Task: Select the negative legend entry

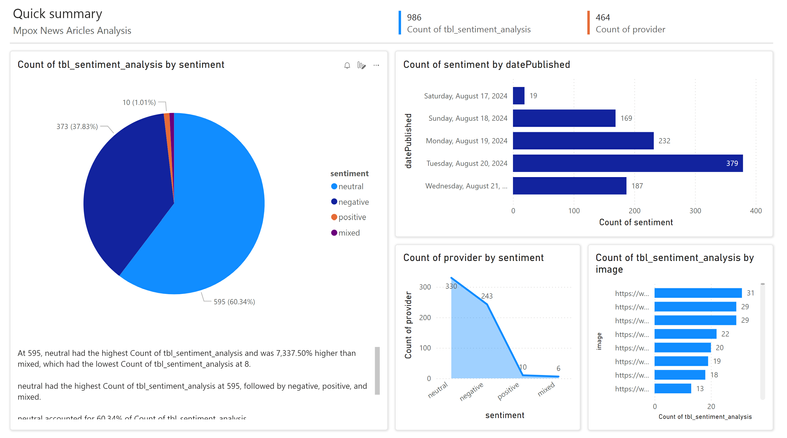Action: [350, 202]
